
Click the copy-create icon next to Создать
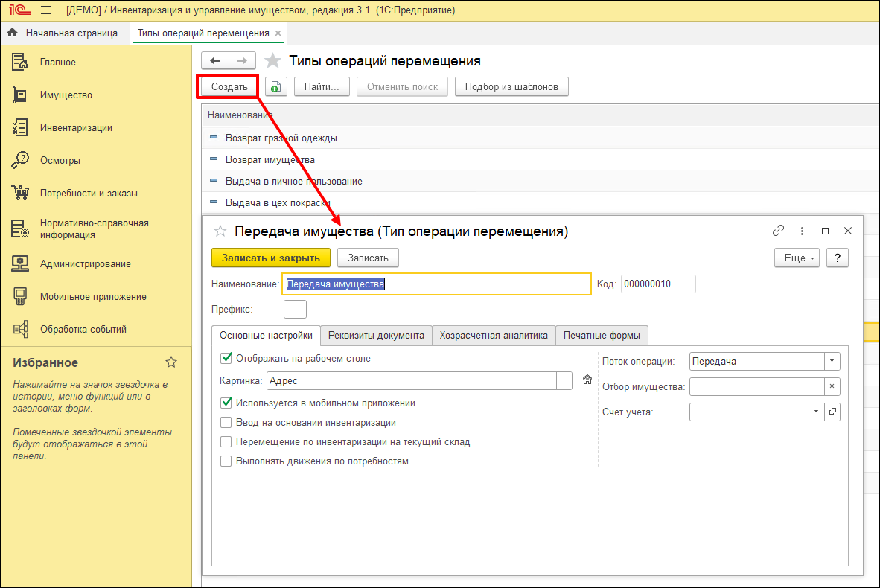(276, 86)
